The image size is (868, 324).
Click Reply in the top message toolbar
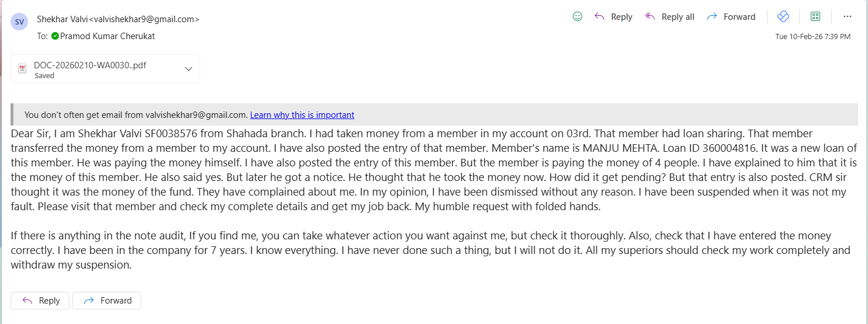613,17
